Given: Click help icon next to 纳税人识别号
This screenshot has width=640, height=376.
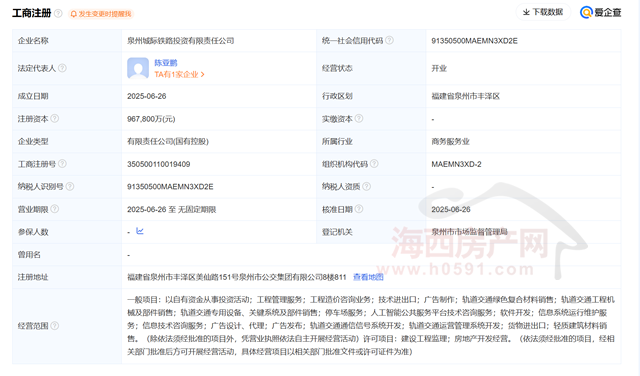Looking at the screenshot, I should pos(70,186).
